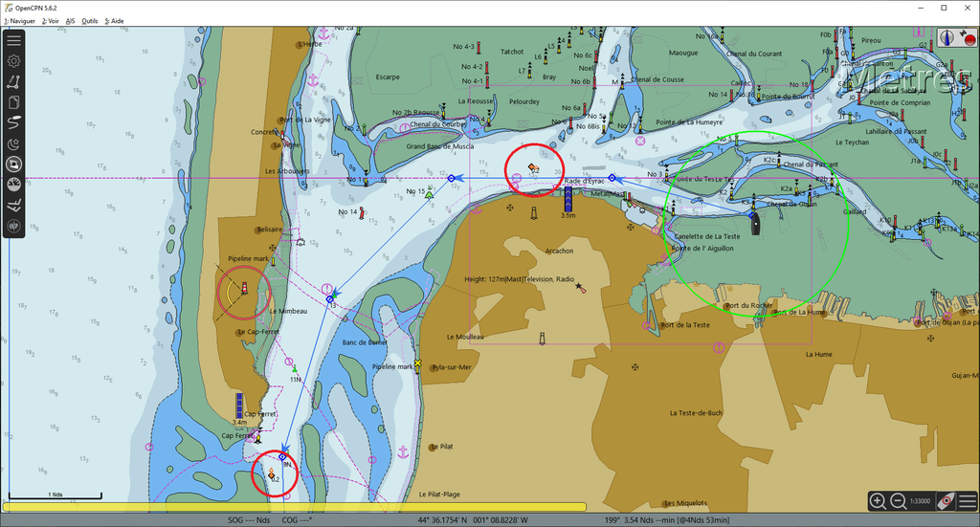This screenshot has height=527, width=980.
Task: Click route waypoint 9N near Cap Ferret
Action: coord(282,457)
